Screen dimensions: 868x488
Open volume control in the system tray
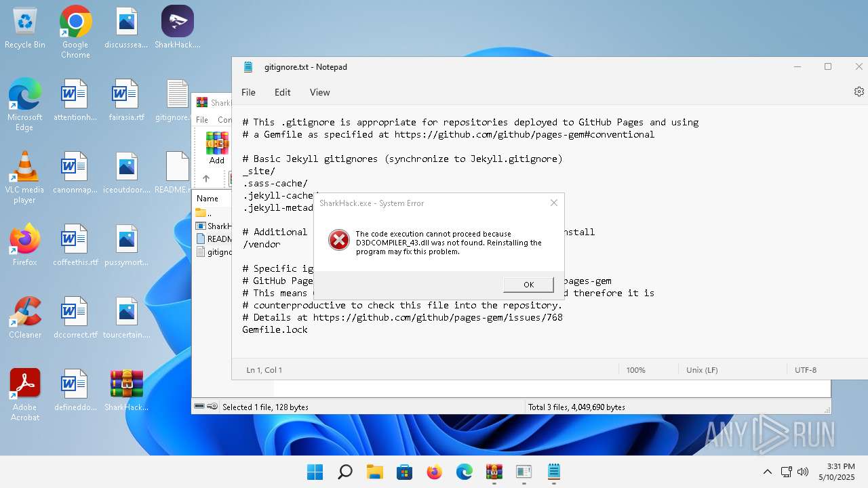pos(803,472)
